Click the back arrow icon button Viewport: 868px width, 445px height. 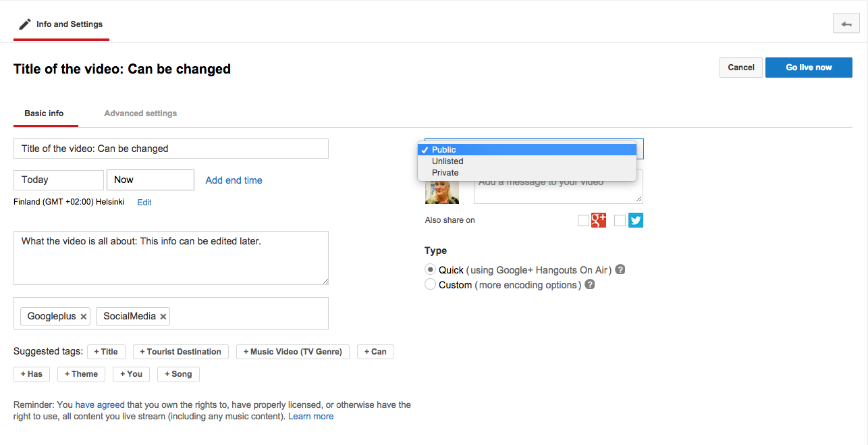point(846,24)
